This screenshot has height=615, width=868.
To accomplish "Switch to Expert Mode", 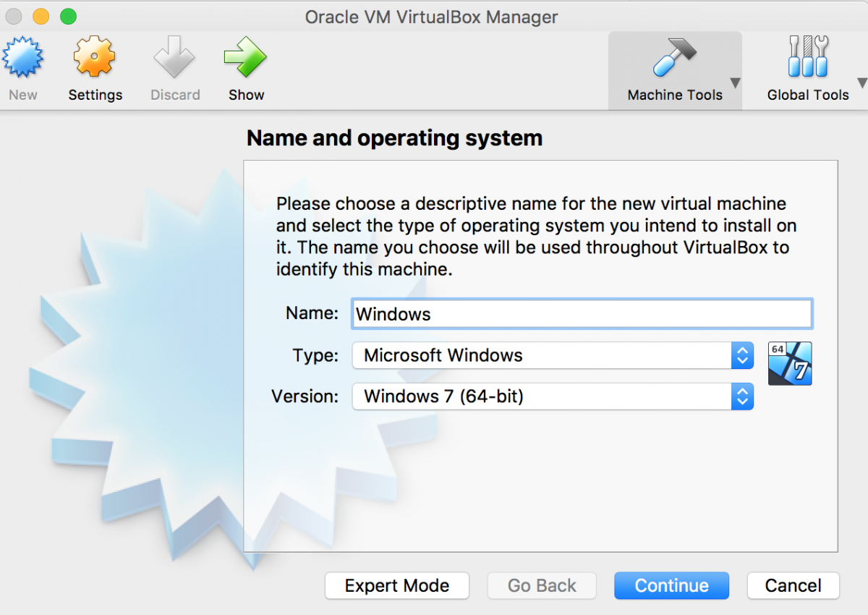I will (396, 585).
